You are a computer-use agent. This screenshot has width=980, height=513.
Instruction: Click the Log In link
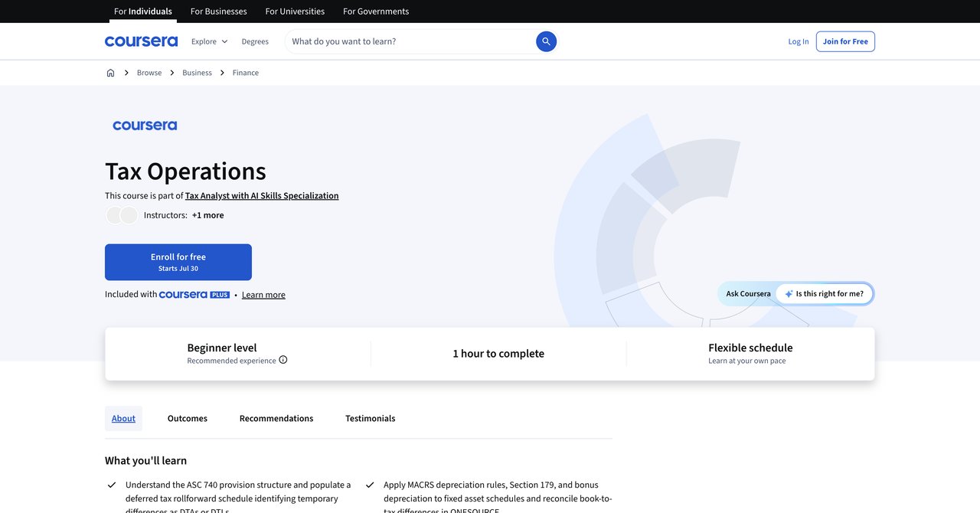click(x=799, y=41)
